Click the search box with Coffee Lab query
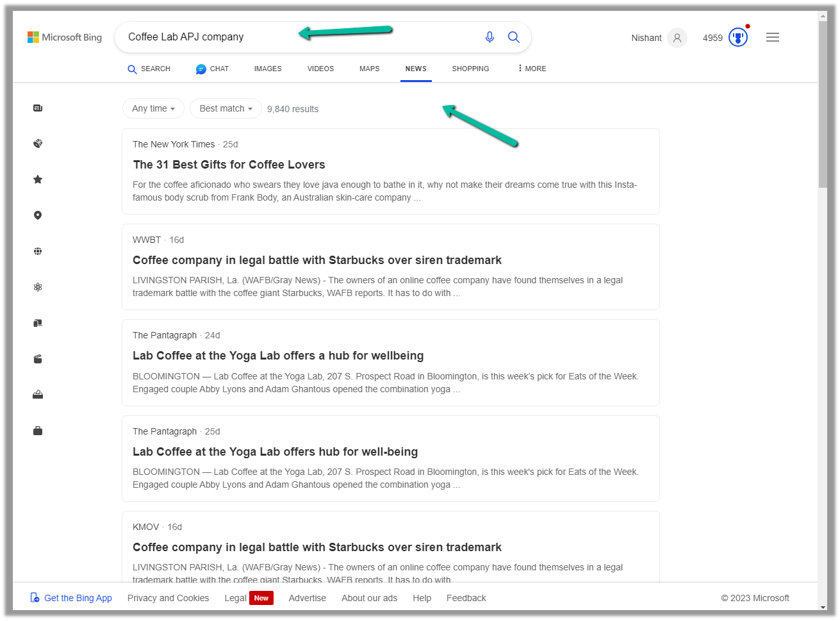This screenshot has height=621, width=840. pyautogui.click(x=205, y=37)
